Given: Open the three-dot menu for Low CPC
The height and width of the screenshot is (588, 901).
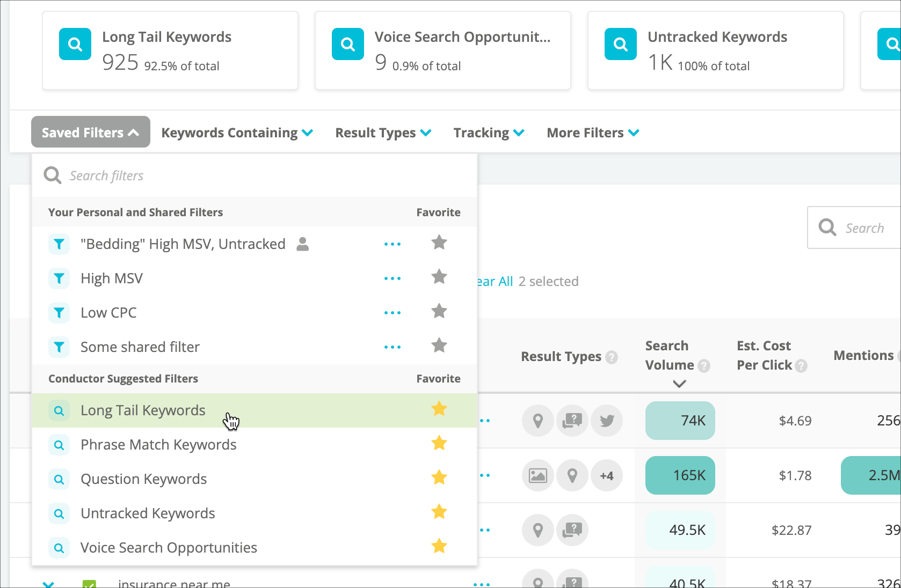Looking at the screenshot, I should pyautogui.click(x=393, y=313).
